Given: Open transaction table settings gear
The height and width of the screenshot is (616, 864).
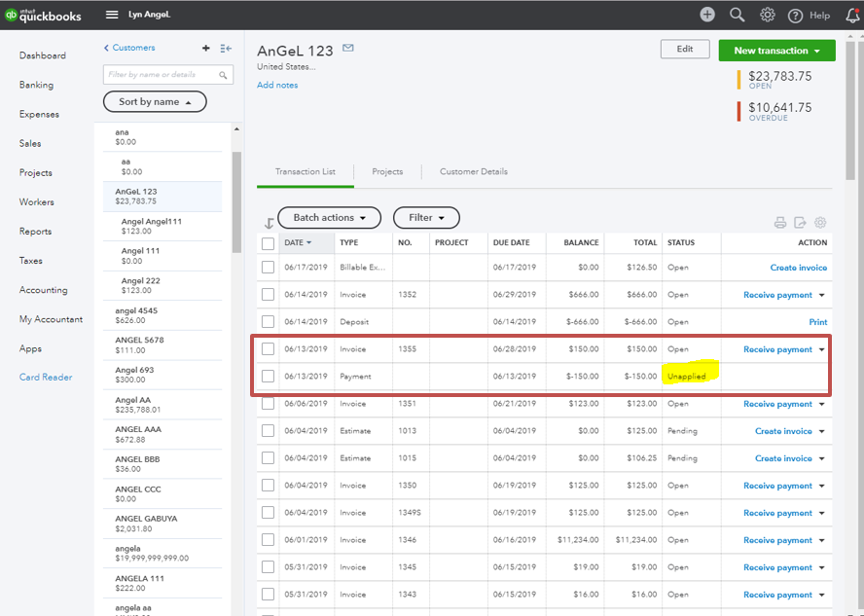Looking at the screenshot, I should (820, 223).
